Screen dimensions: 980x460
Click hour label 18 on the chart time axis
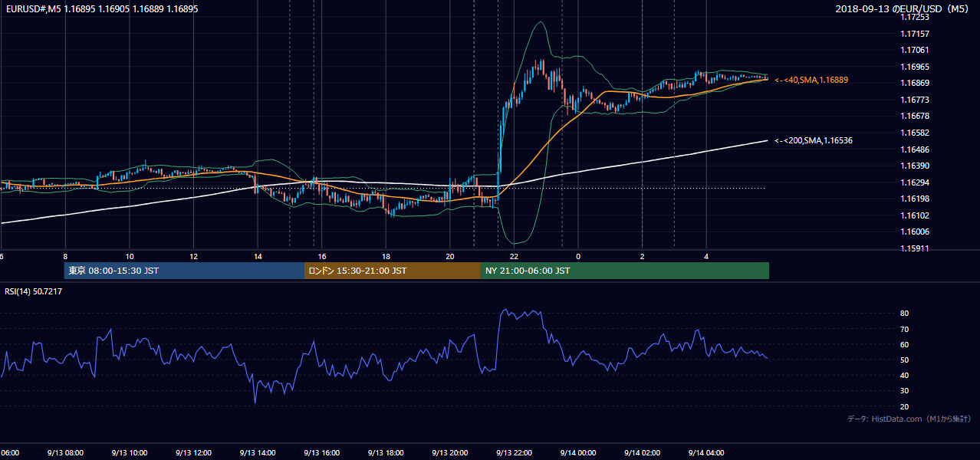[x=386, y=257]
